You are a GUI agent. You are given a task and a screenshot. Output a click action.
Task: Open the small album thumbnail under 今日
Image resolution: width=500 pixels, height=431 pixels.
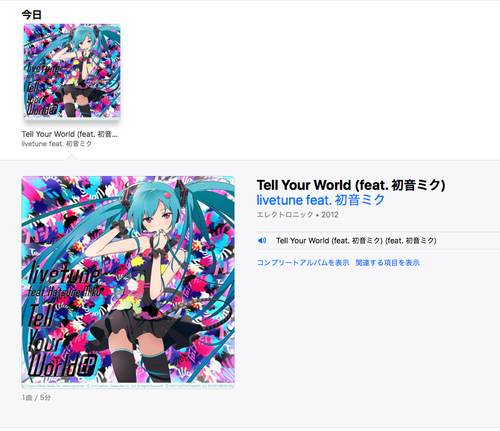pos(72,71)
